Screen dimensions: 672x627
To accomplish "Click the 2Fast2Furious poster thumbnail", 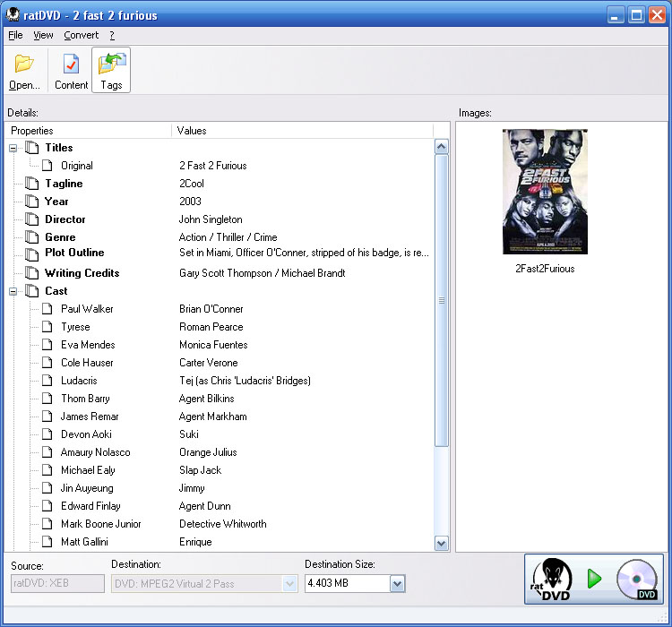I will click(x=544, y=192).
